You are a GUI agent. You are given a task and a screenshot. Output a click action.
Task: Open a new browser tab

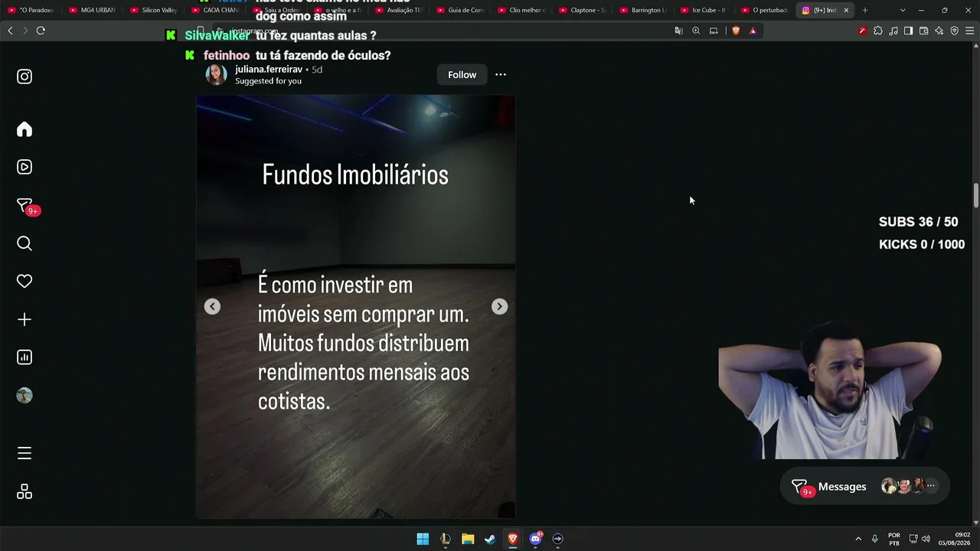point(865,10)
